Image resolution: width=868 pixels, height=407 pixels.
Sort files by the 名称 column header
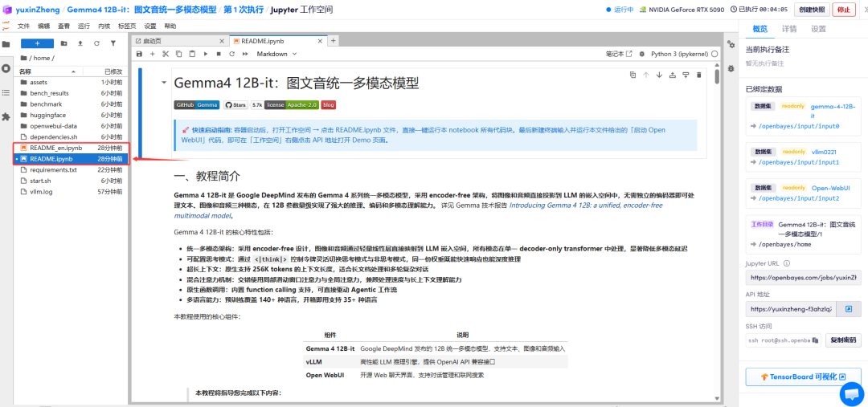(x=49, y=72)
